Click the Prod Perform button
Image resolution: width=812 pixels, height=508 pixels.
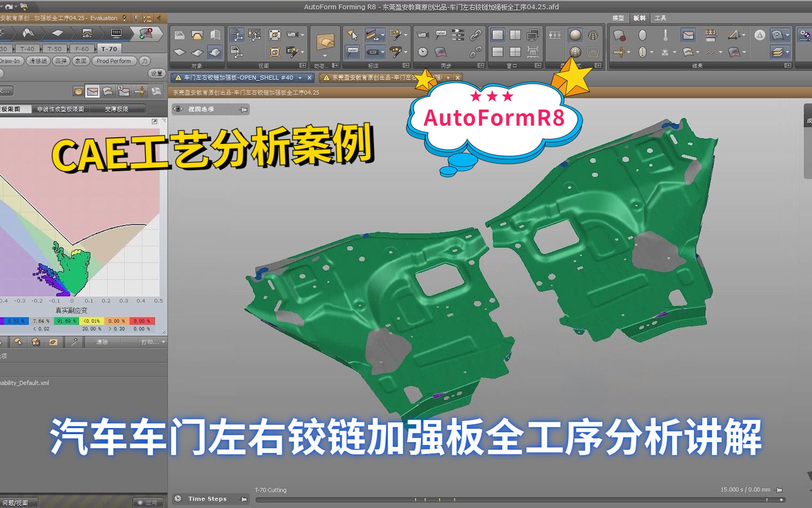click(114, 61)
